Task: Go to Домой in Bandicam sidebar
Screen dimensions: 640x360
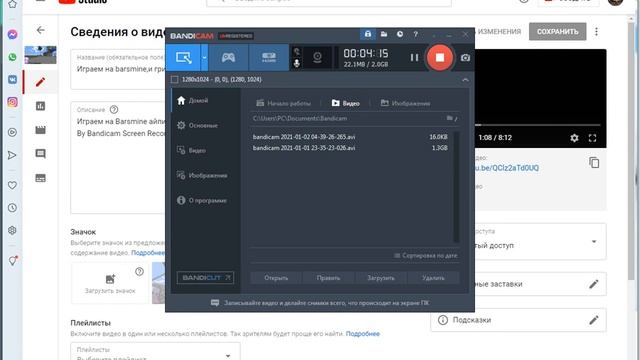Action: pos(205,100)
